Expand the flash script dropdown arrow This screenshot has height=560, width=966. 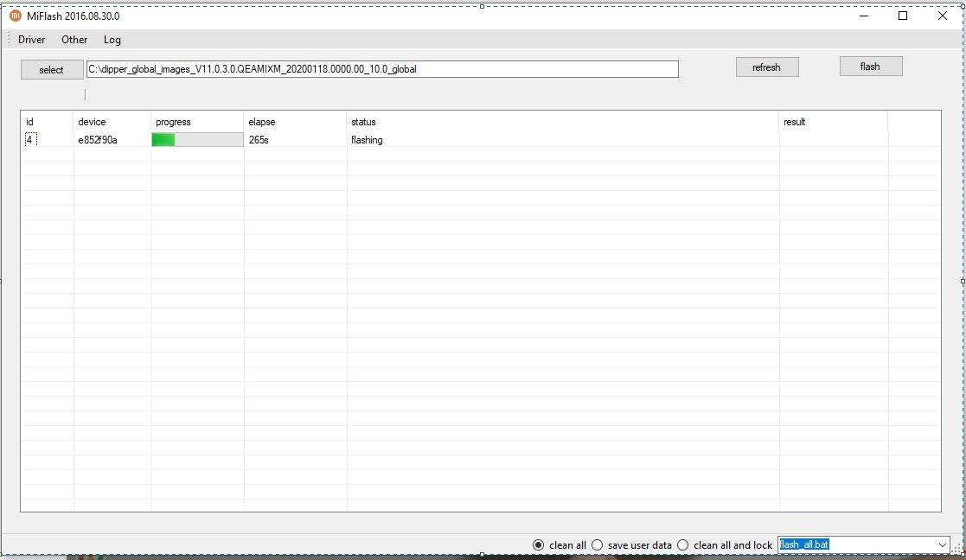tap(942, 545)
